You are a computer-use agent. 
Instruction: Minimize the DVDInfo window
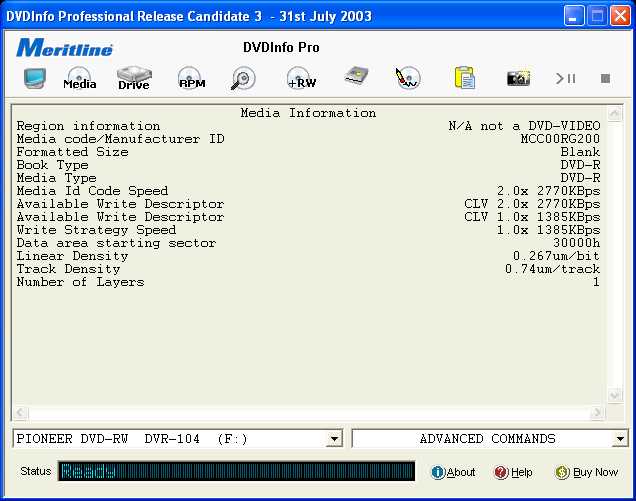(x=573, y=16)
